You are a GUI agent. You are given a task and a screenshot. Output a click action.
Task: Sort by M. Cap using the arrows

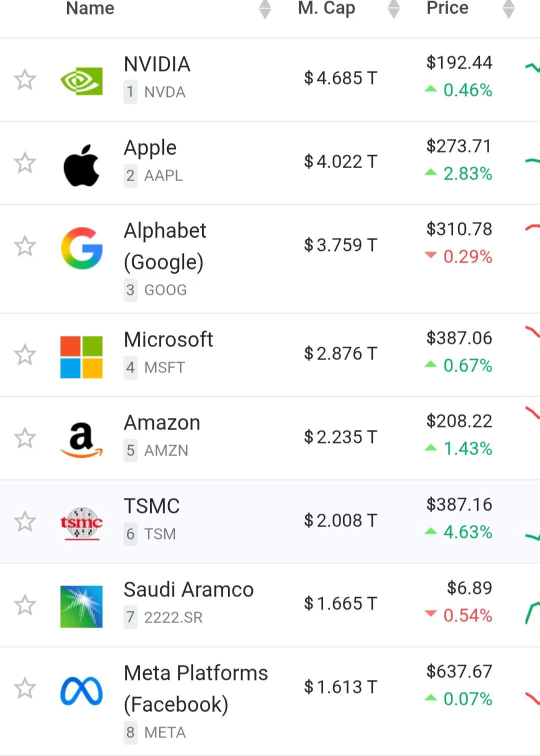click(394, 9)
